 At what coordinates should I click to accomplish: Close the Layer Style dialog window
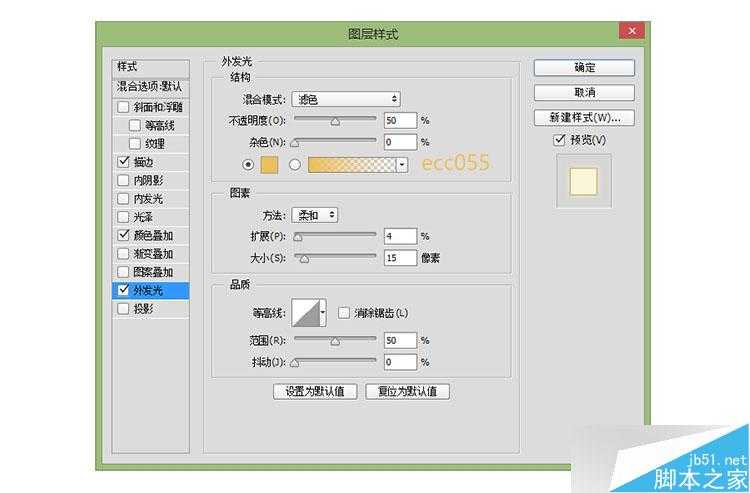pos(631,33)
